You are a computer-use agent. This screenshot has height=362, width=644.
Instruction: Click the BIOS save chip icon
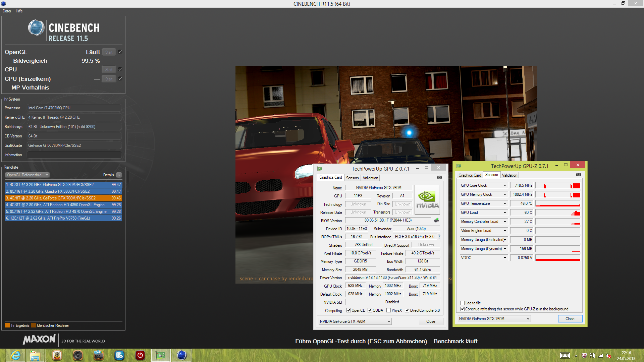coord(436,221)
